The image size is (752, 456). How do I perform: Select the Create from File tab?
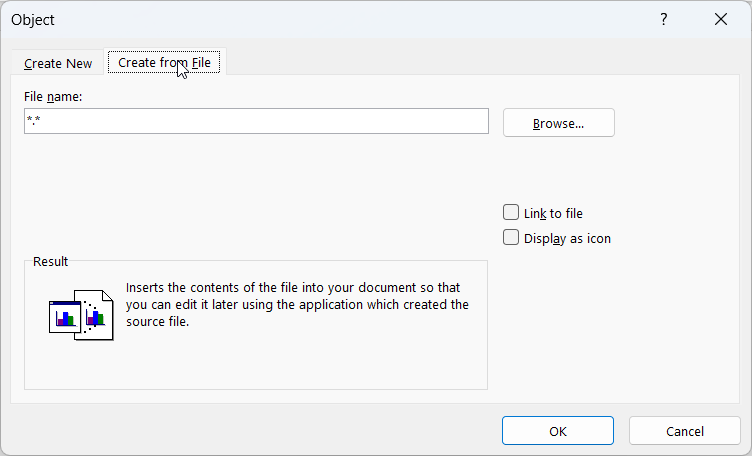tap(164, 62)
